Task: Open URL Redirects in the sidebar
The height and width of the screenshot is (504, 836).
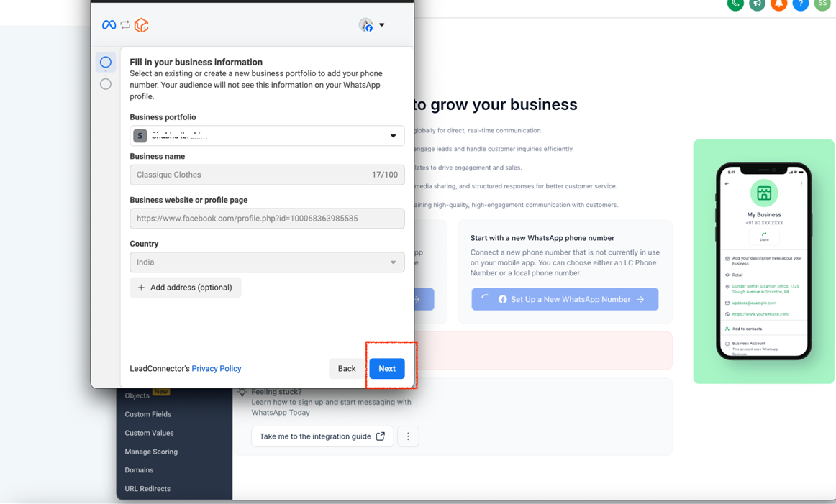Action: pos(147,489)
